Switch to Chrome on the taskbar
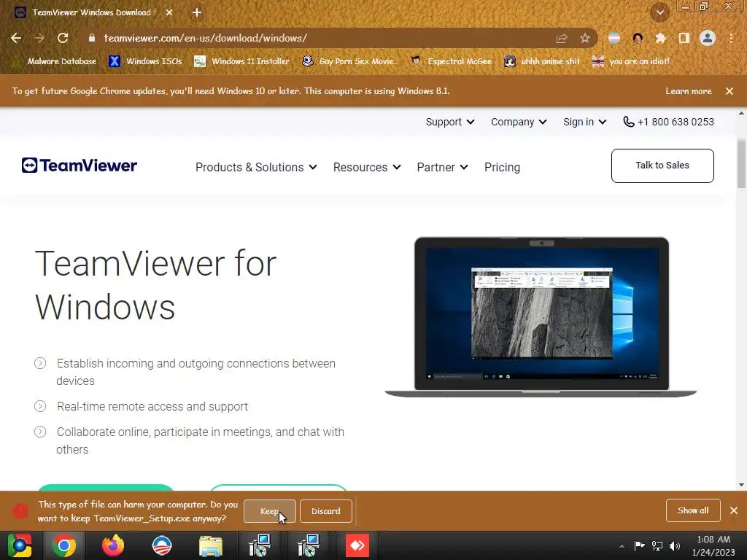 pyautogui.click(x=64, y=545)
